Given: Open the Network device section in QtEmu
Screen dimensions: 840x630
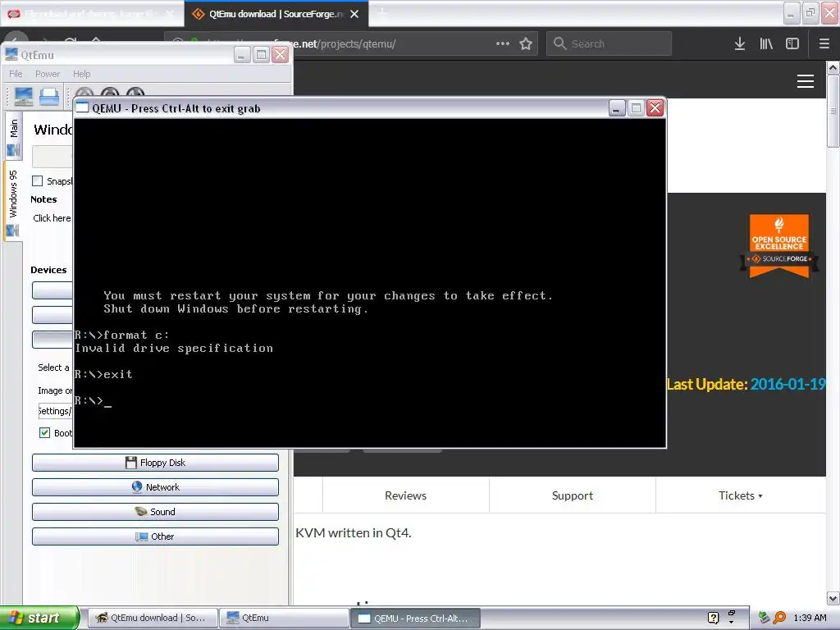Looking at the screenshot, I should (155, 487).
